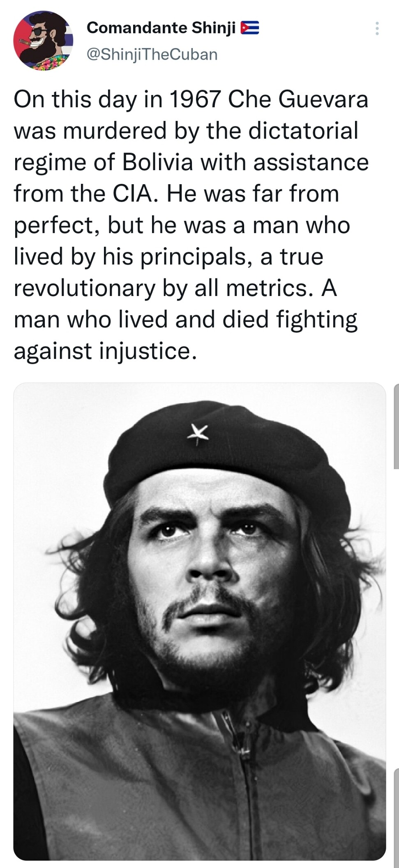Click the Cuban flag emoji beside the name
This screenshot has width=399, height=868.
tap(250, 28)
